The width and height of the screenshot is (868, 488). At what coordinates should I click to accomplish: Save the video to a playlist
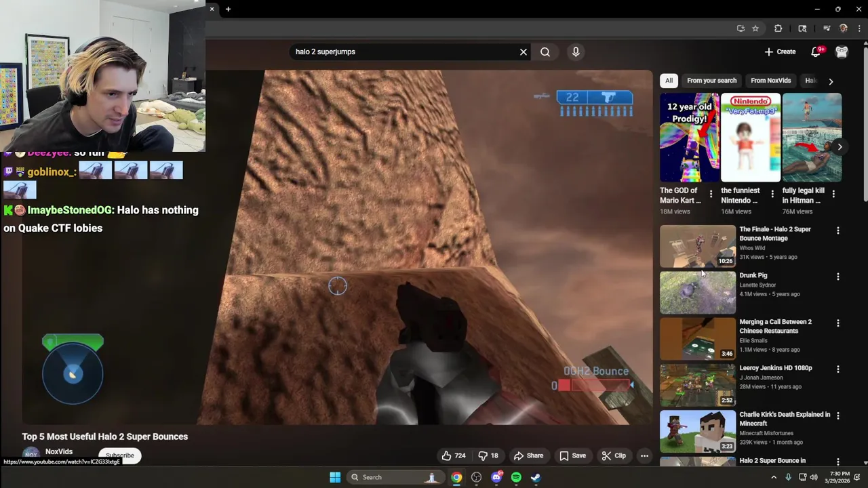573,455
